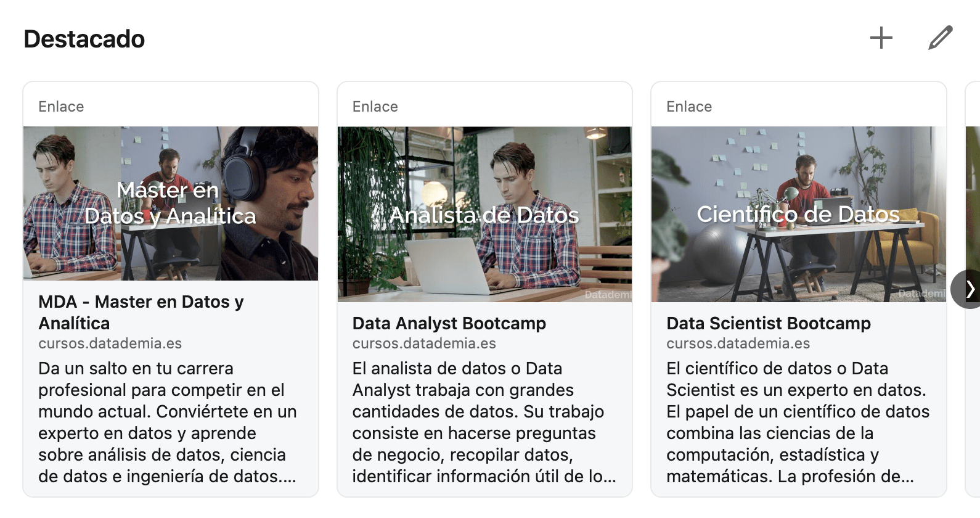Click the Data Scientist Bootcamp description text

click(797, 422)
